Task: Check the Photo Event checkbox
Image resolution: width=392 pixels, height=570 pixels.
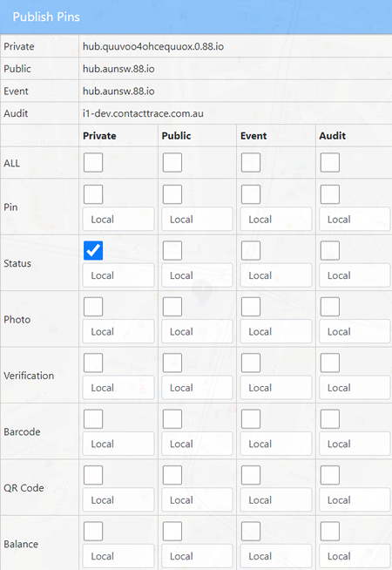Action: [251, 307]
